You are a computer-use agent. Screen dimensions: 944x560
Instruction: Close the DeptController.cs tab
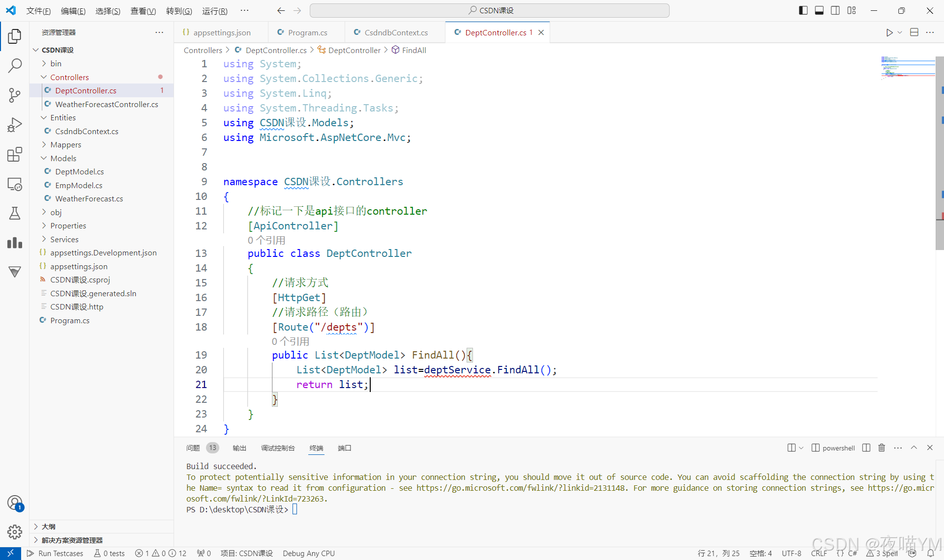(x=541, y=32)
